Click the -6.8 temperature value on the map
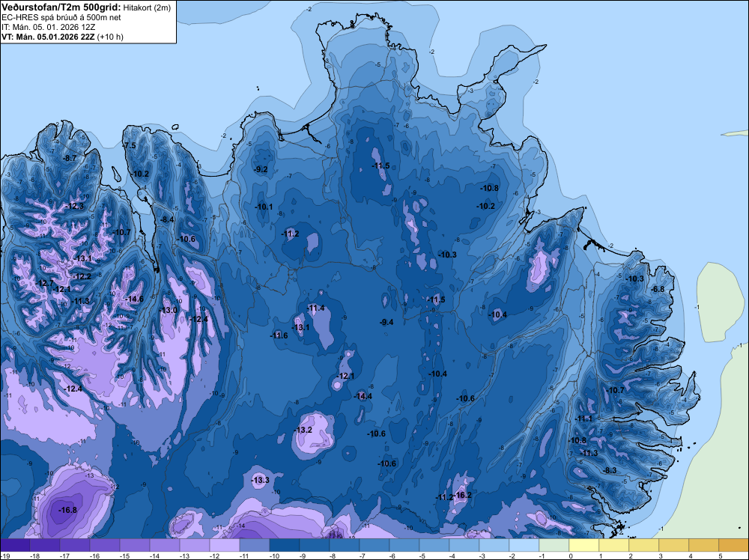The image size is (749, 560). tap(658, 289)
